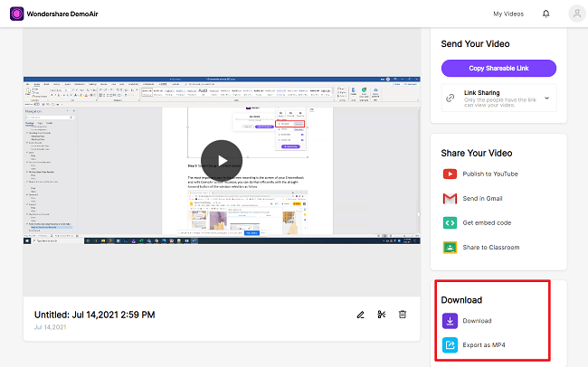Click the Copy Shareable Link button
Image resolution: width=588 pixels, height=367 pixels.
(498, 68)
